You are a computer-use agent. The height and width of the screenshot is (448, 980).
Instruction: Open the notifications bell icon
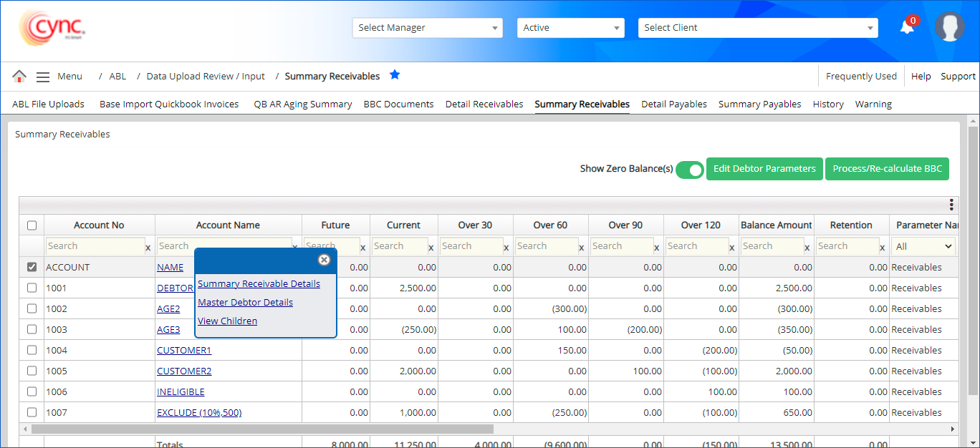tap(907, 27)
